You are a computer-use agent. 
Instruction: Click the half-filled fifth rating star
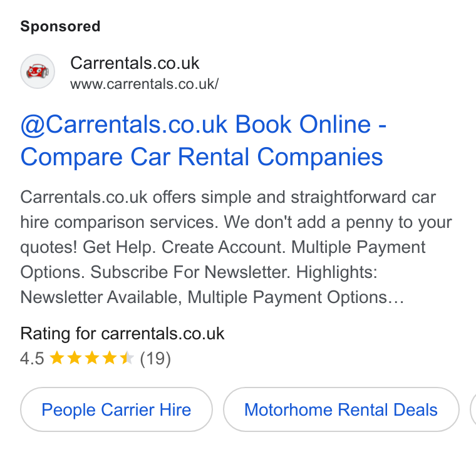(127, 357)
